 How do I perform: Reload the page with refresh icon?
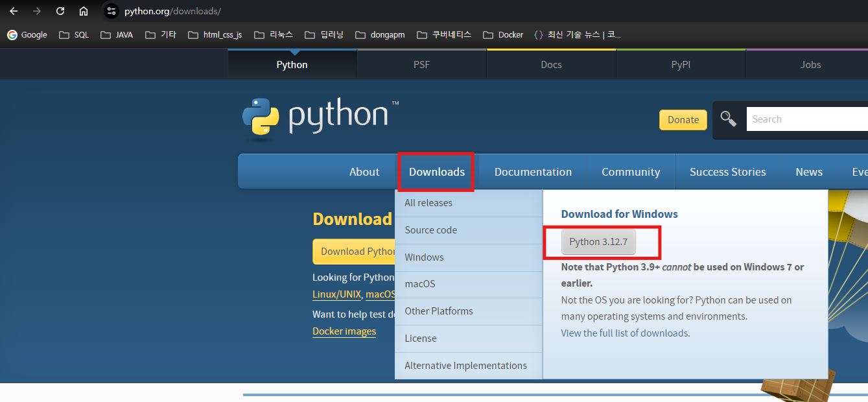(60, 11)
